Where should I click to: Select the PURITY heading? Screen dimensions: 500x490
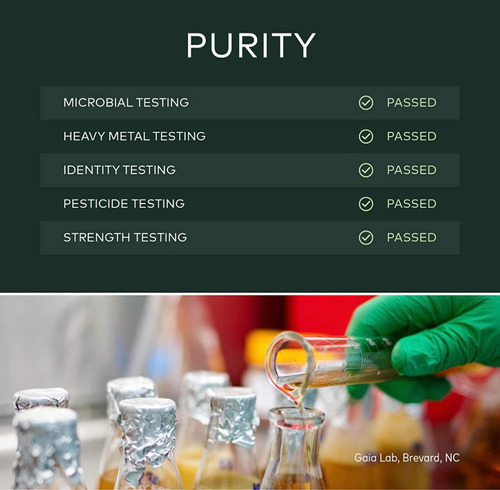(251, 45)
